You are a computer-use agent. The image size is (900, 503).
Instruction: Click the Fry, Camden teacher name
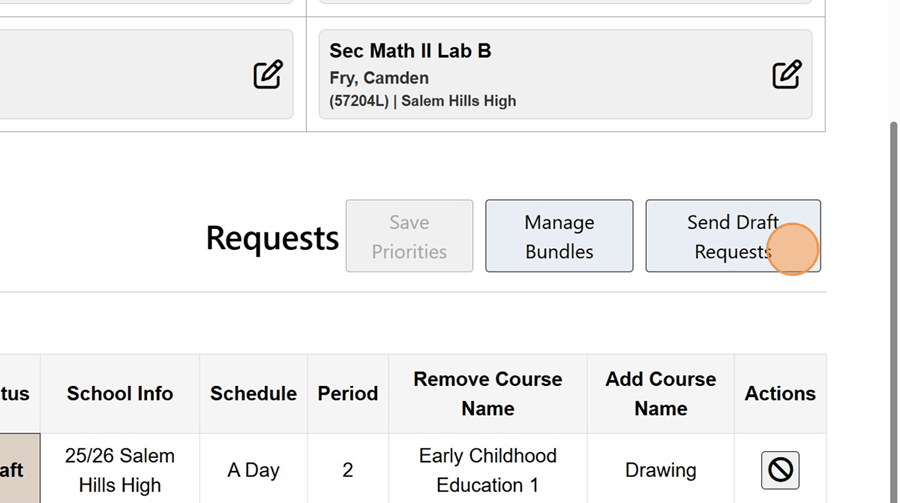[379, 78]
